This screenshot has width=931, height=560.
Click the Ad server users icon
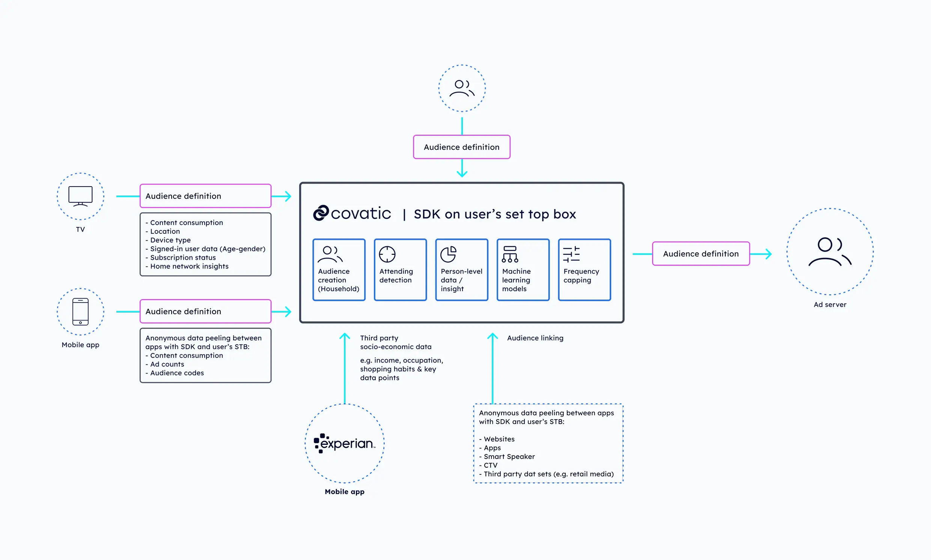tap(830, 252)
